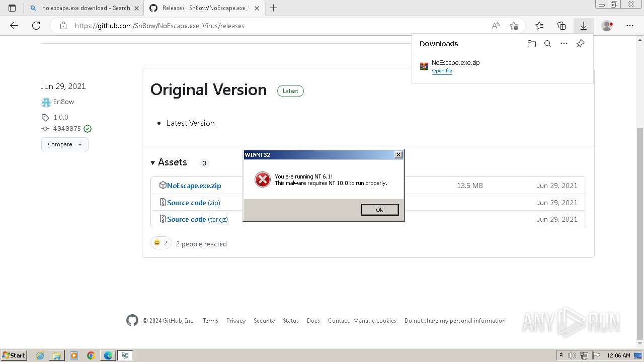The image size is (644, 362).
Task: Click the laugh emoji reaction button
Action: [161, 243]
